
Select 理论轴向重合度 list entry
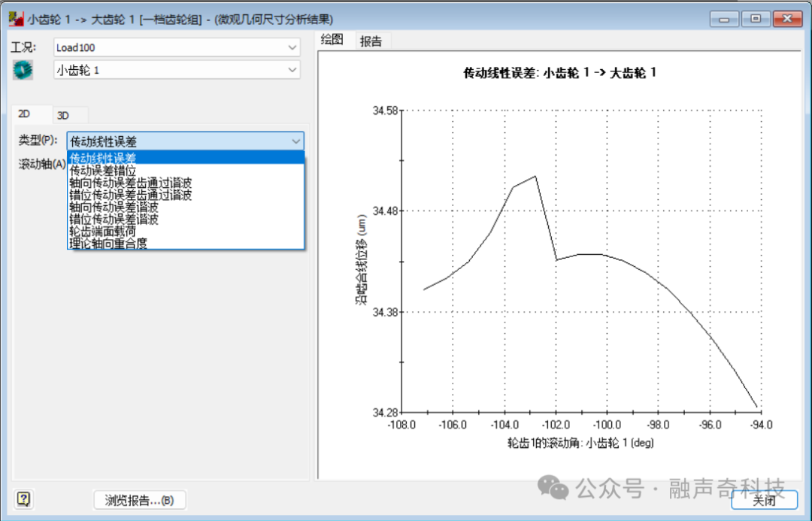coord(186,243)
